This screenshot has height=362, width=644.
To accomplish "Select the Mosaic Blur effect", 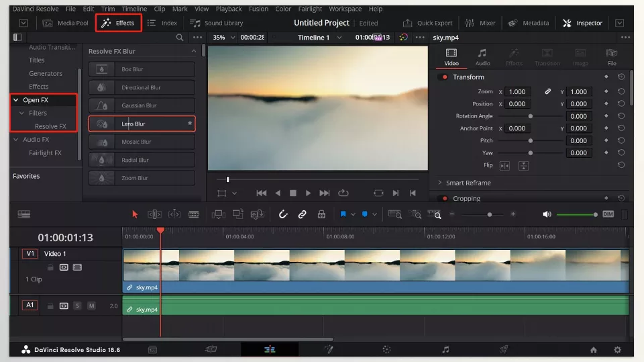I will pos(142,142).
